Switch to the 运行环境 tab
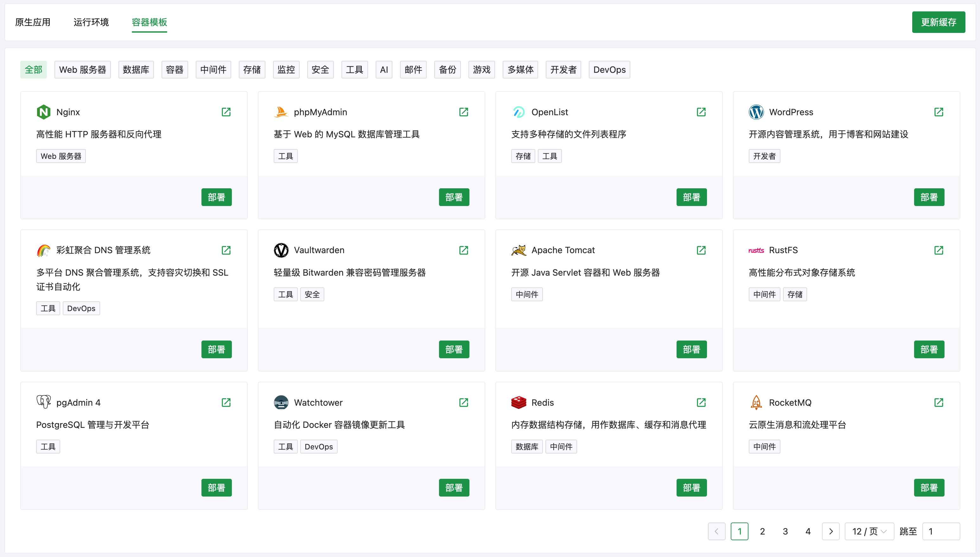 (91, 22)
